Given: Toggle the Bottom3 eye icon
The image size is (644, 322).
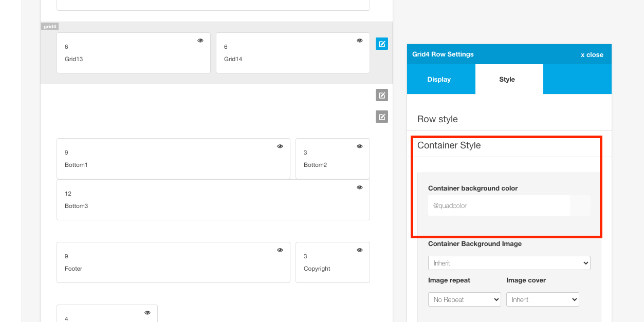Looking at the screenshot, I should coord(360,187).
